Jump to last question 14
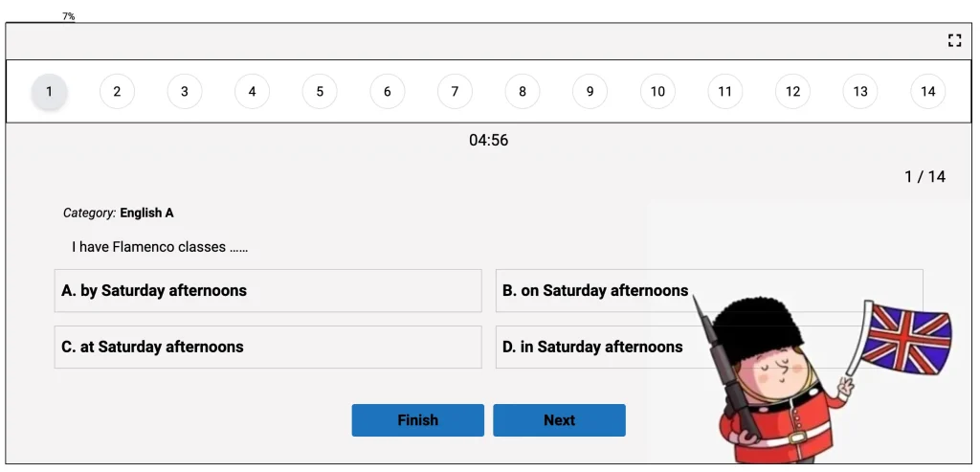 [x=927, y=92]
